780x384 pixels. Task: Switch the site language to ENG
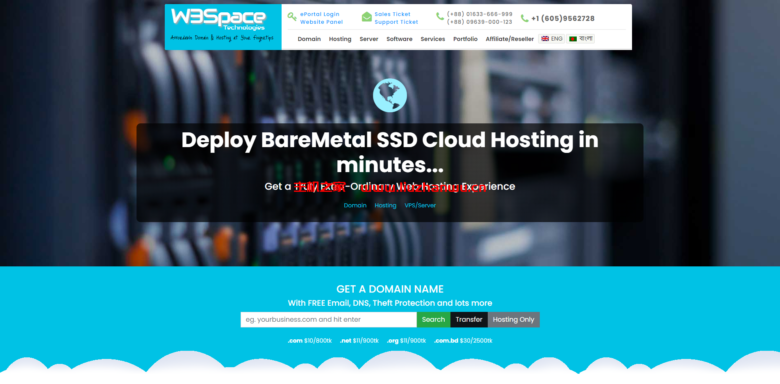[552, 39]
